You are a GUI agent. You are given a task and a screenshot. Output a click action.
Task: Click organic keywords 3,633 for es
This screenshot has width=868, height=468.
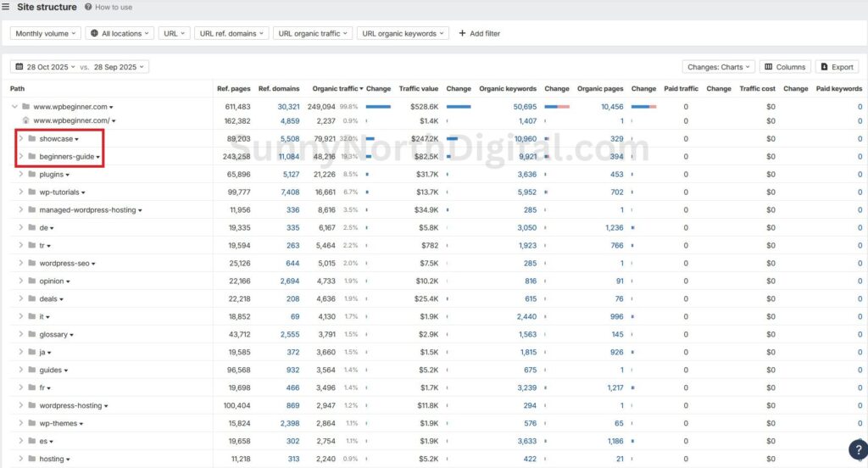point(527,441)
